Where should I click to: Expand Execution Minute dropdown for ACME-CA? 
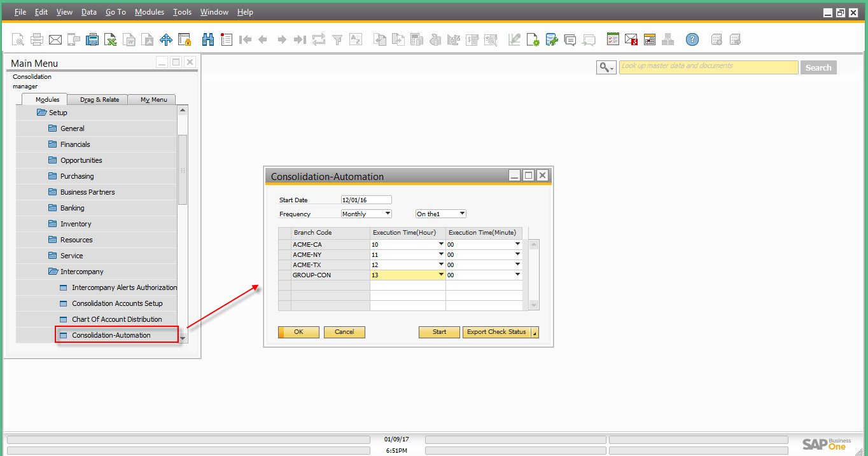(517, 244)
